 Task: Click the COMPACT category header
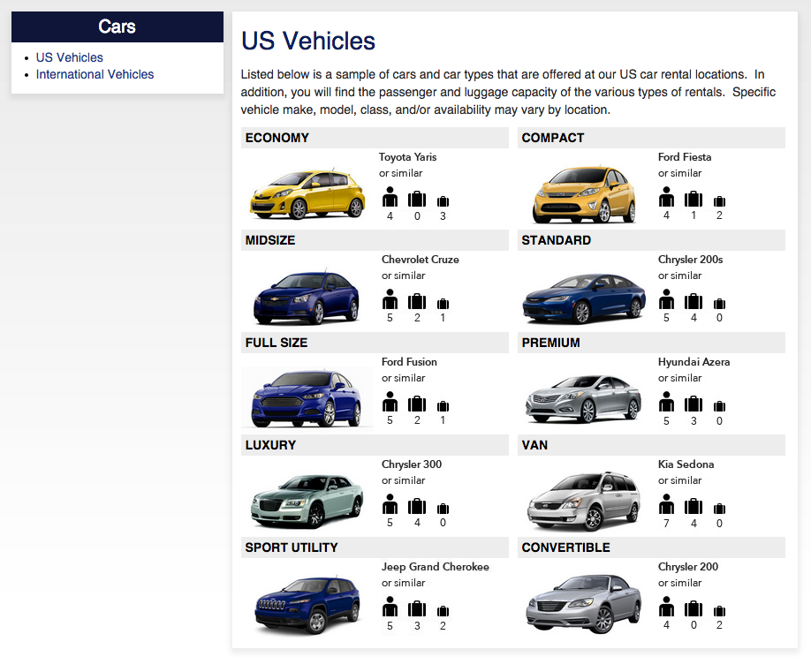coord(651,138)
